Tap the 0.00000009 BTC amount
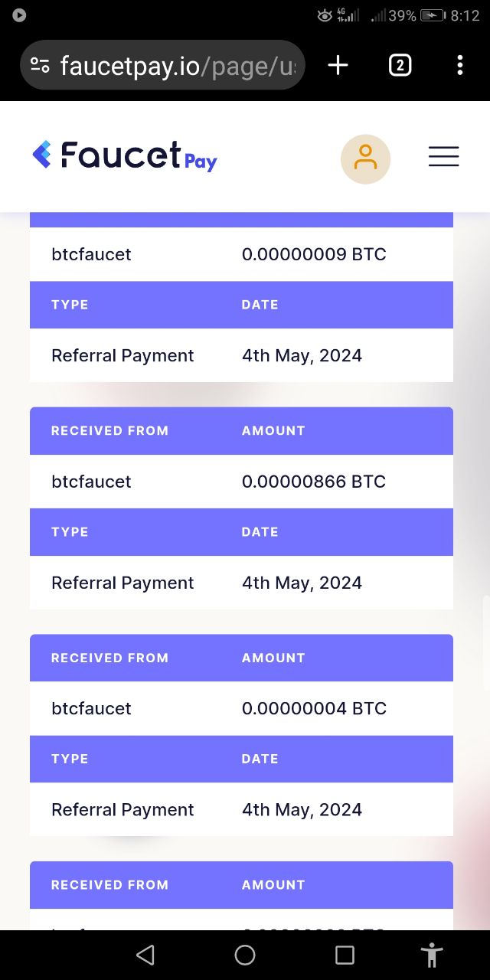 pos(313,254)
